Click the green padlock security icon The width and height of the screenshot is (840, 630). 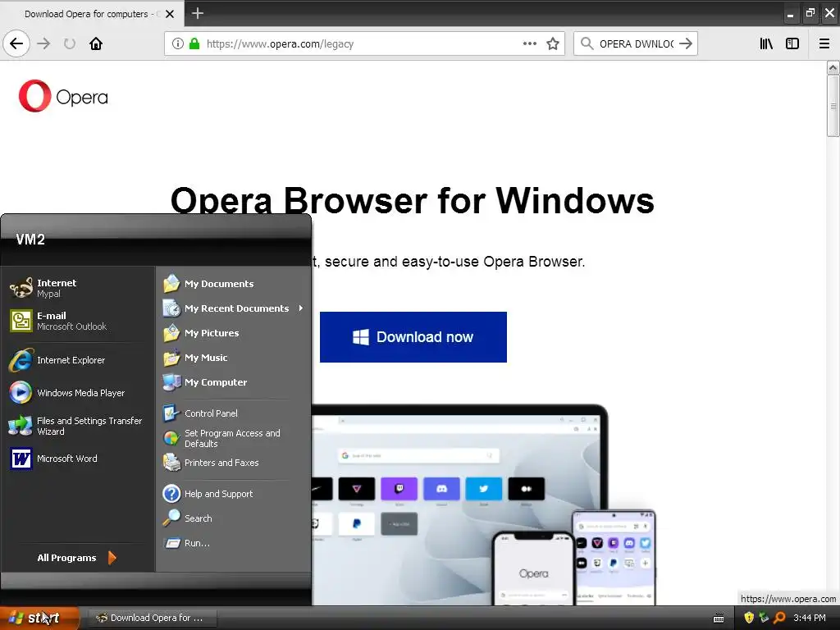point(194,43)
